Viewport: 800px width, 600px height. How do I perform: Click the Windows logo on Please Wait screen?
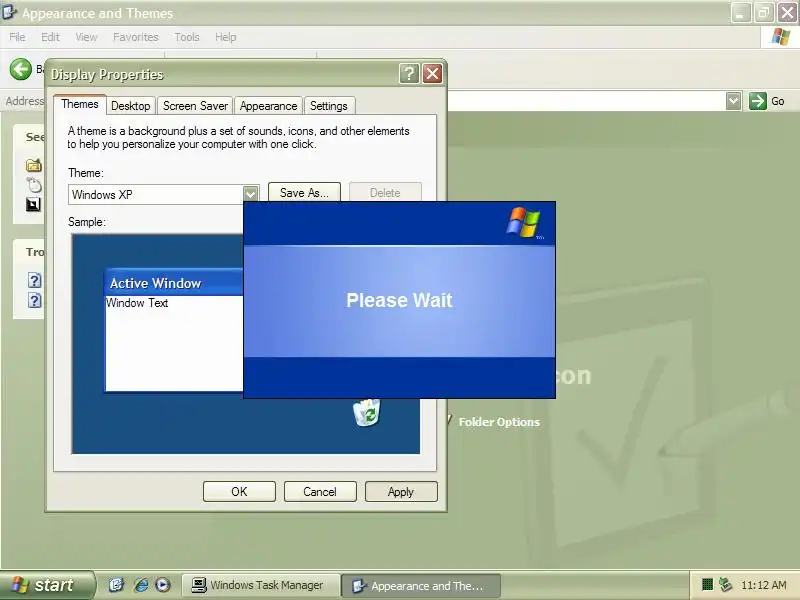click(523, 222)
